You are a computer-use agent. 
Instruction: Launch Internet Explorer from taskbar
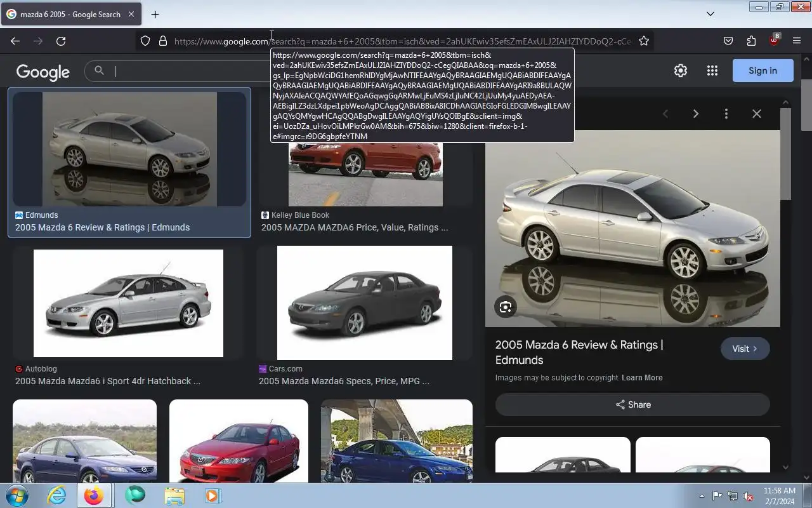pos(56,495)
